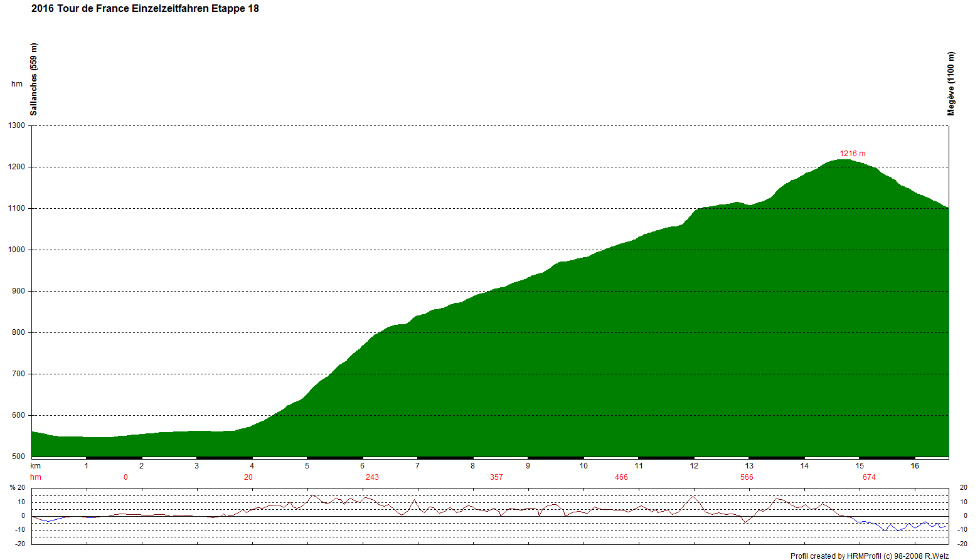Select kilometer 14 on the distance axis
Viewport: 980px width, 560px height.
tap(804, 466)
